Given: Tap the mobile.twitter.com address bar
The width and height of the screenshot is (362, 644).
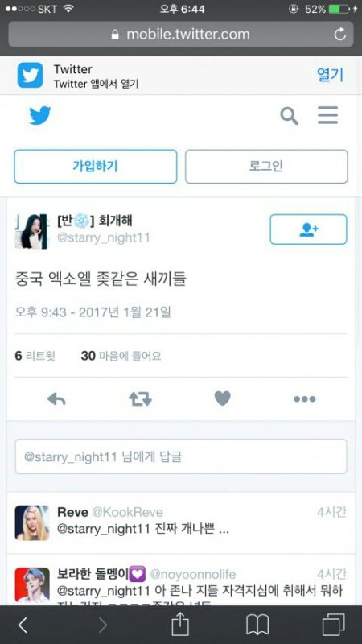Looking at the screenshot, I should tap(181, 34).
